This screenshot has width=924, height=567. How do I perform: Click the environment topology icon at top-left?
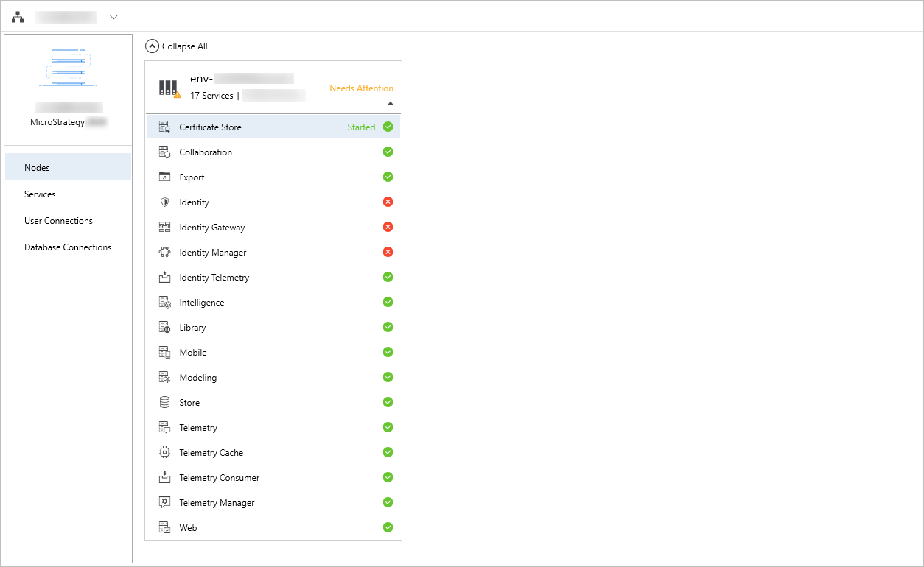pyautogui.click(x=18, y=17)
